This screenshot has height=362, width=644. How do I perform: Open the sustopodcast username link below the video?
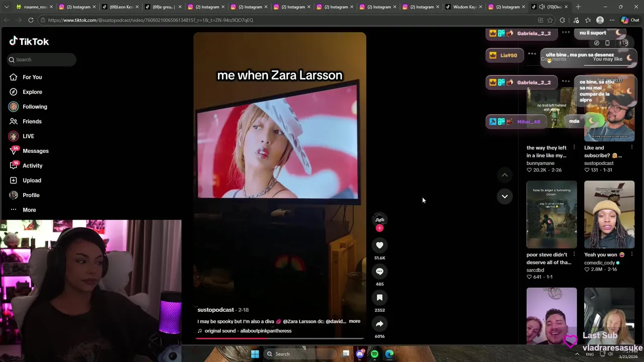click(x=215, y=310)
